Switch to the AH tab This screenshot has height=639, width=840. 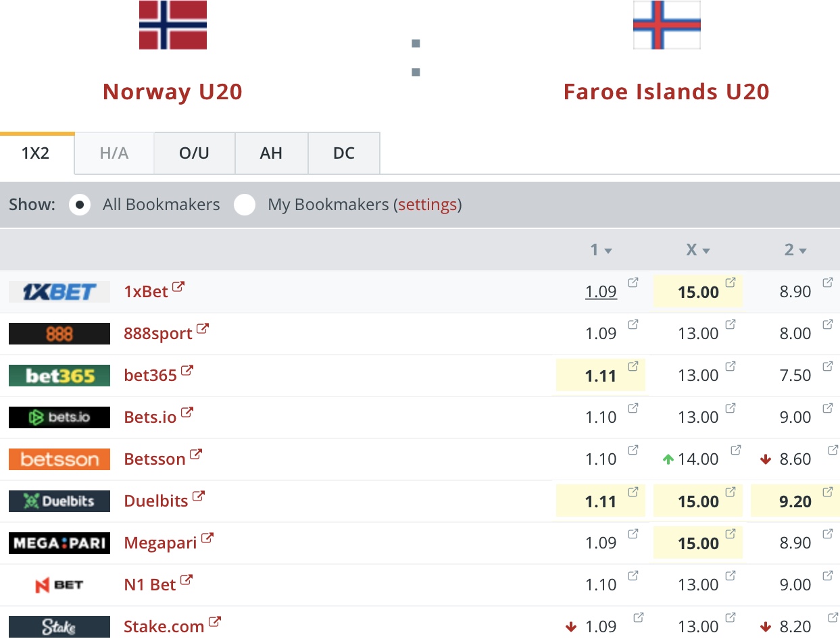[271, 153]
